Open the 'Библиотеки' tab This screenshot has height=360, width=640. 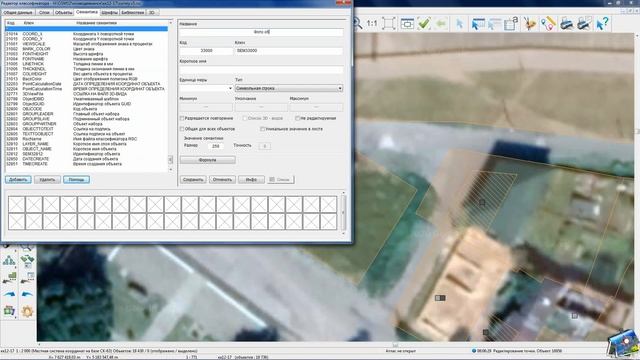pyautogui.click(x=133, y=13)
